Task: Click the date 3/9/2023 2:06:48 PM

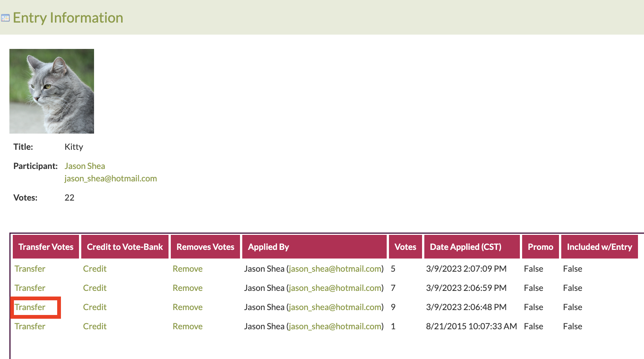Action: [x=466, y=307]
